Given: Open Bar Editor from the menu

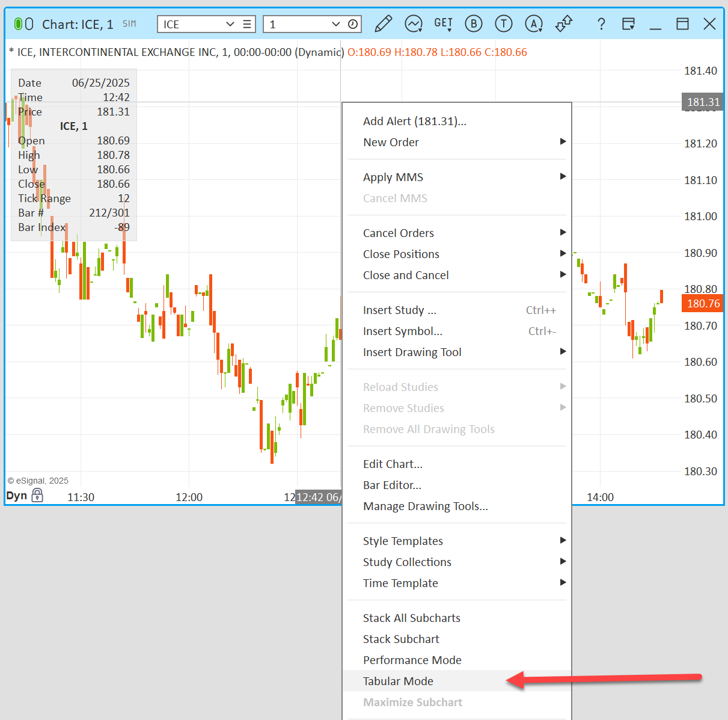Looking at the screenshot, I should (457, 485).
